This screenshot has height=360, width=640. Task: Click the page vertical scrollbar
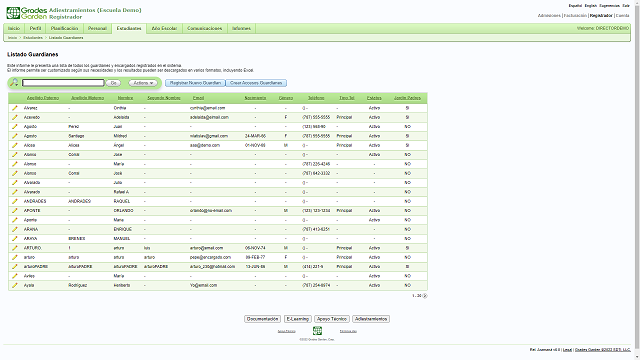pos(636,176)
